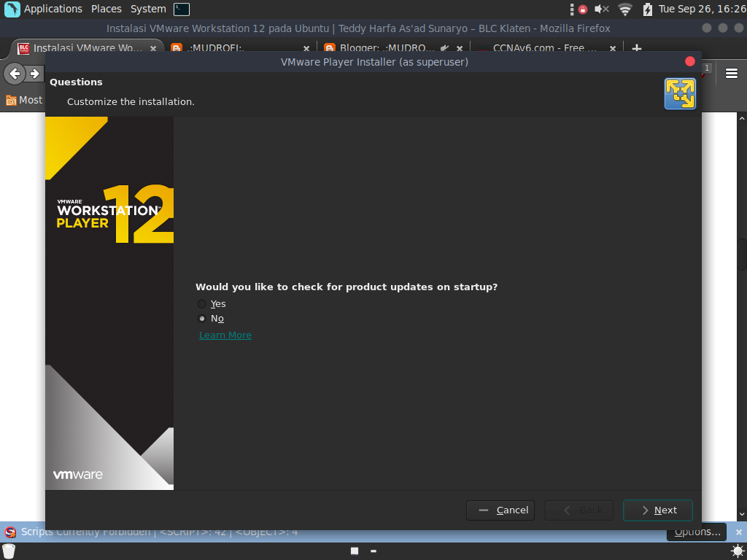This screenshot has width=747, height=560.
Task: Click the Next button in installer
Action: [657, 510]
